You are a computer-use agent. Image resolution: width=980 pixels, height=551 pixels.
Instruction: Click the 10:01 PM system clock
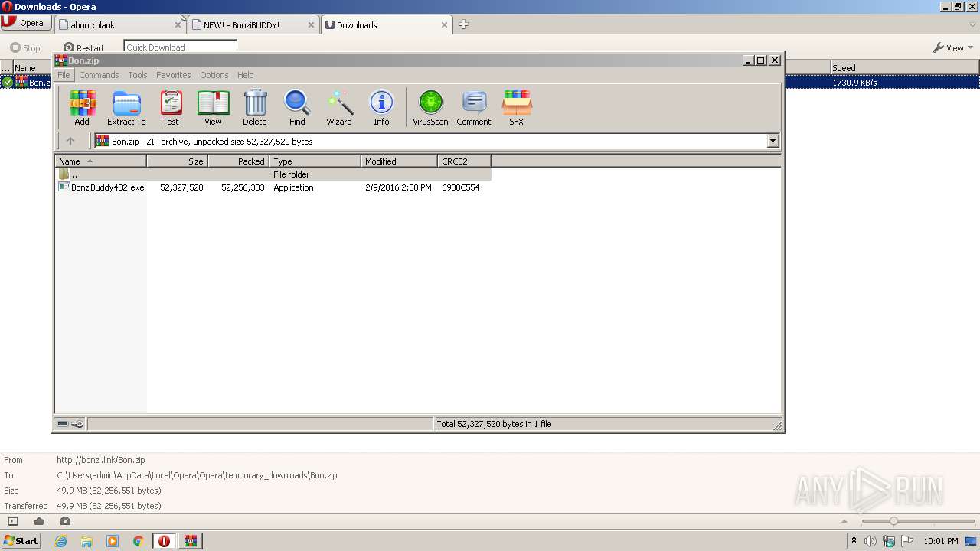pos(941,541)
